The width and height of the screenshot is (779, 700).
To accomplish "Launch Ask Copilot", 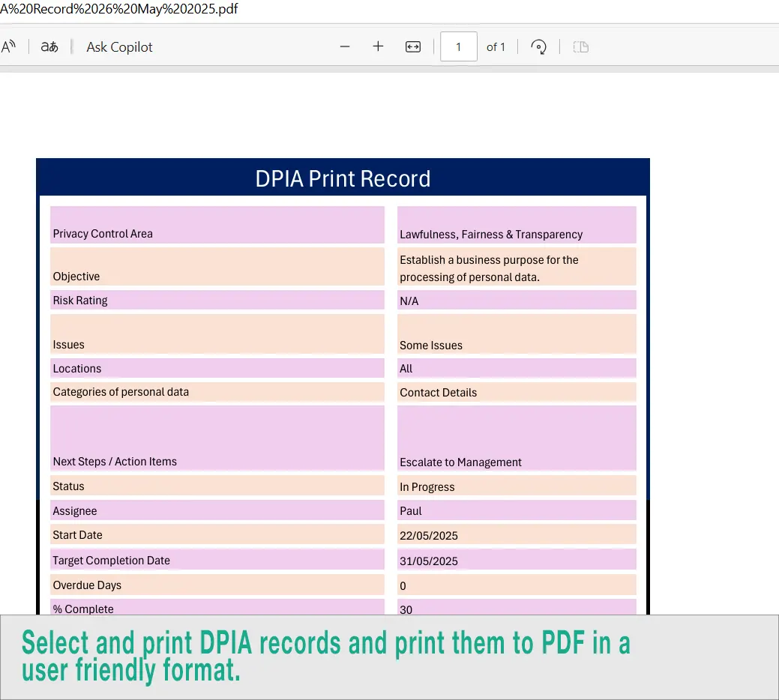I will 118,46.
